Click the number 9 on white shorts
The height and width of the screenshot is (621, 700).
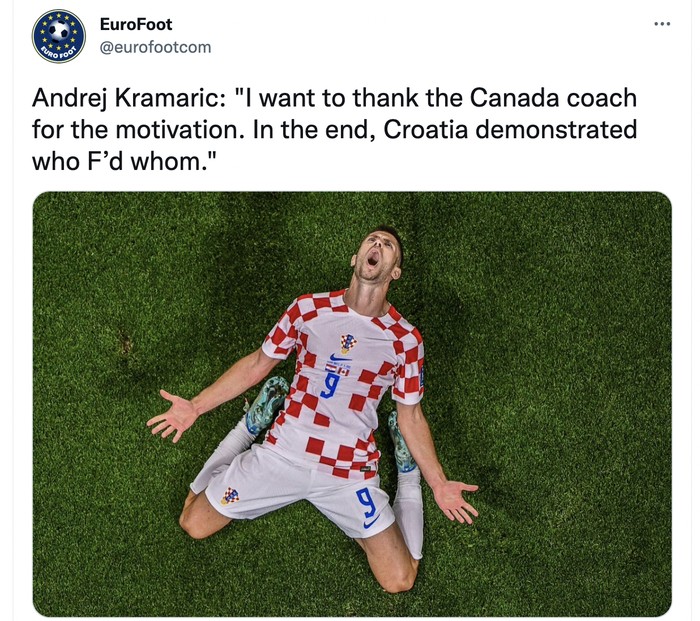(367, 500)
